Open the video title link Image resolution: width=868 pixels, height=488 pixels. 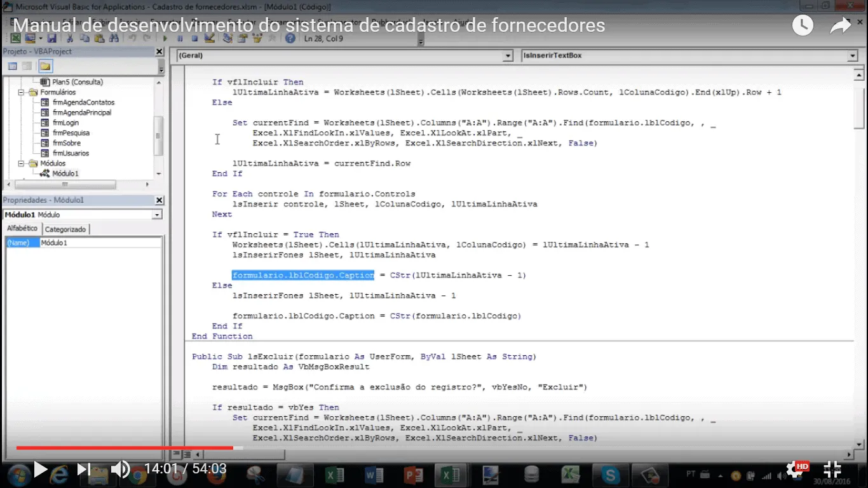tap(309, 25)
